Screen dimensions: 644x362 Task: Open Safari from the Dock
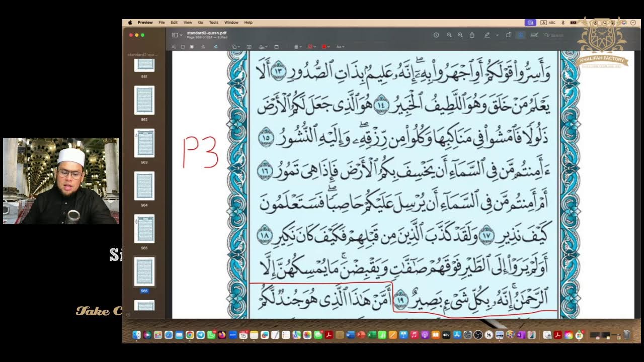[169, 335]
